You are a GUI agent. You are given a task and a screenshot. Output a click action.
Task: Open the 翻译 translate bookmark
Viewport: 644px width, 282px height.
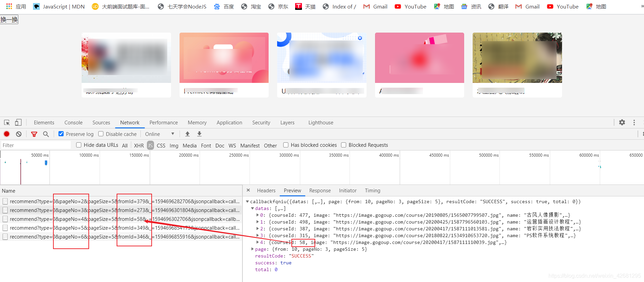498,6
